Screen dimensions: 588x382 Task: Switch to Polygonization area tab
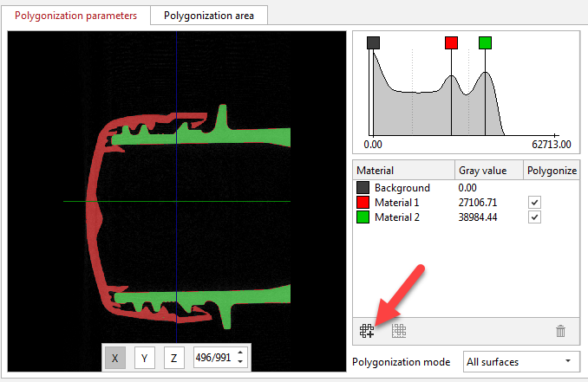(209, 16)
